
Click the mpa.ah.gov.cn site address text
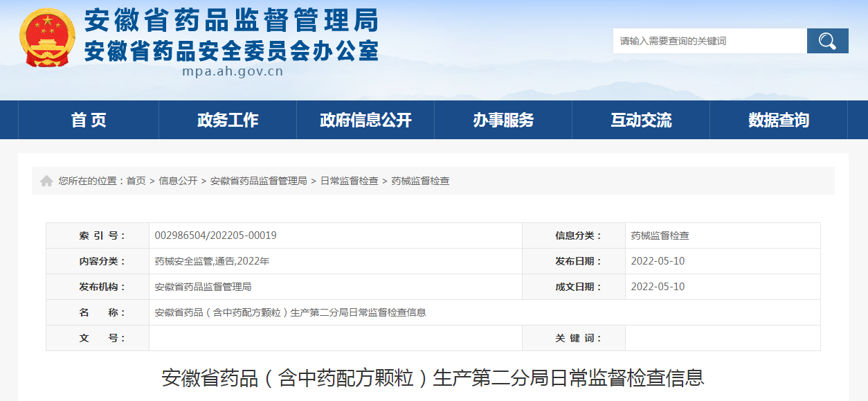233,71
